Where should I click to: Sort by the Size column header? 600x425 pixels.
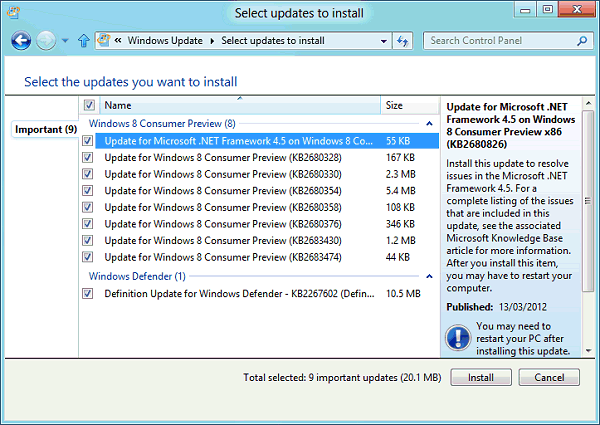[x=409, y=105]
